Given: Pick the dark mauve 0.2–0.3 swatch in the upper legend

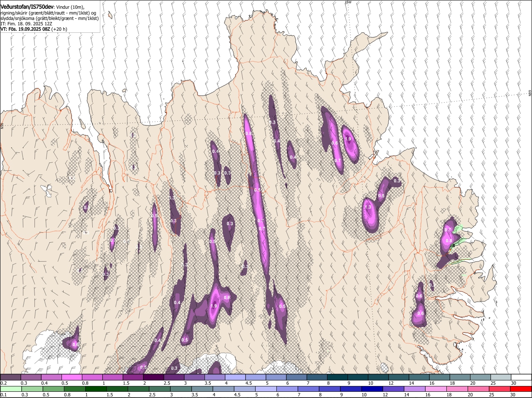Looking at the screenshot, I should point(11,377).
